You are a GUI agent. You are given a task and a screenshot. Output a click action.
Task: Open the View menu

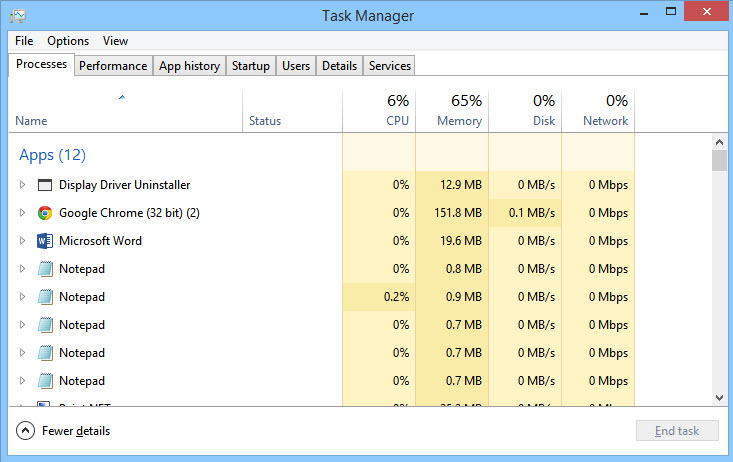tap(115, 41)
